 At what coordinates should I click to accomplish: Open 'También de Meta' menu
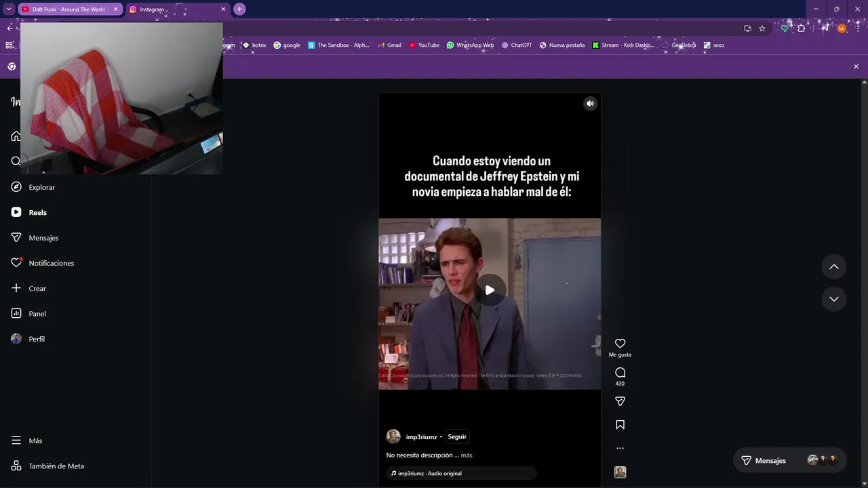[x=47, y=466]
